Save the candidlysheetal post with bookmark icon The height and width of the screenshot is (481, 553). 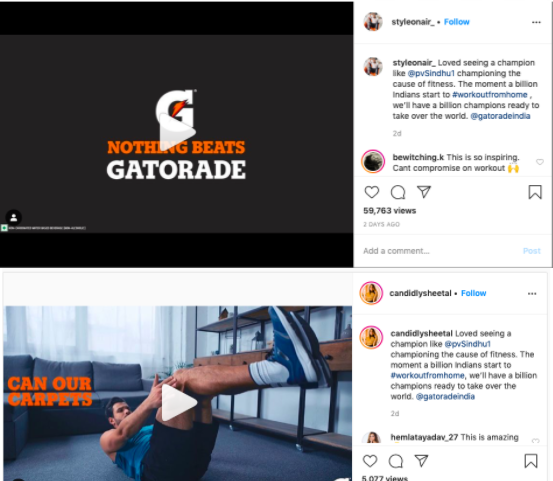[x=531, y=461]
